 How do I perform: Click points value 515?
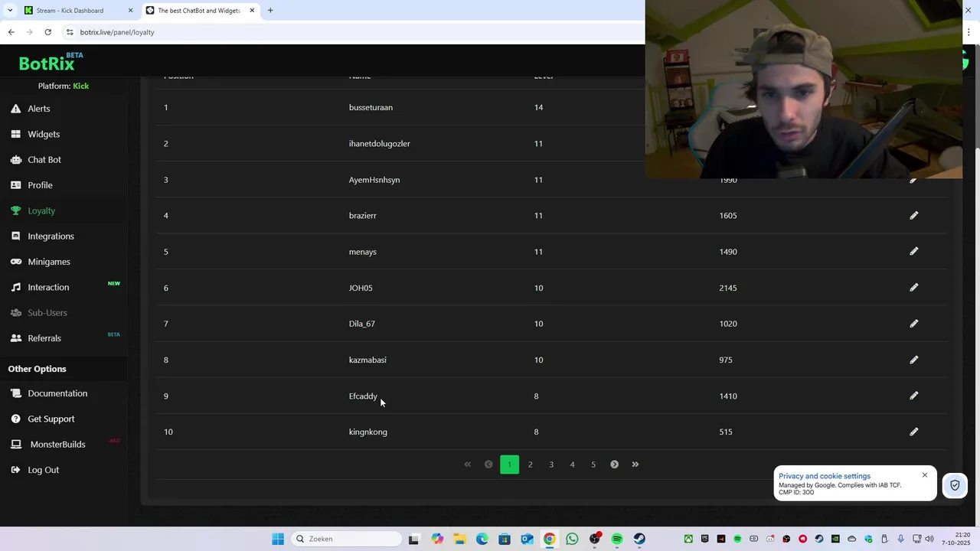726,432
